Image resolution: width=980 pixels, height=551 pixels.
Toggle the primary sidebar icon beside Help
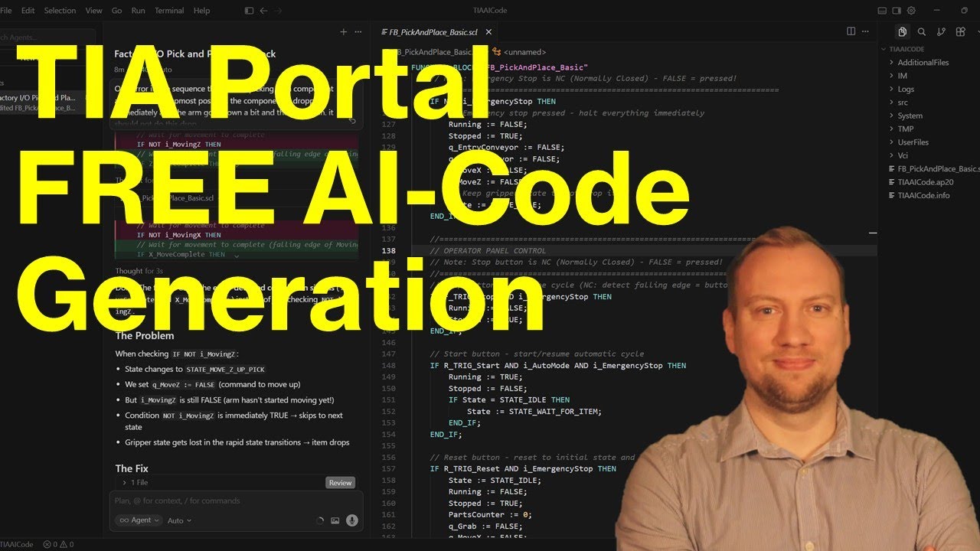pyautogui.click(x=249, y=11)
